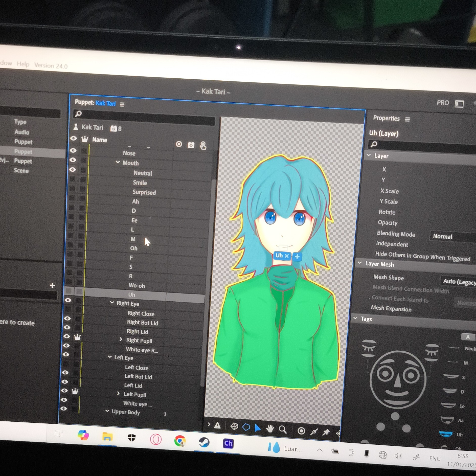The width and height of the screenshot is (476, 476).
Task: Expand the Left Pupil group
Action: (118, 393)
